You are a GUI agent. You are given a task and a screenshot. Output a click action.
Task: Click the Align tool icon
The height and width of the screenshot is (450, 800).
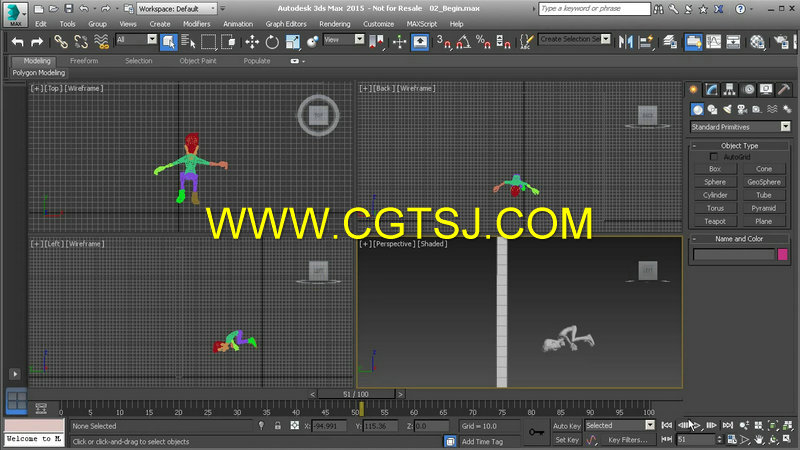point(646,42)
